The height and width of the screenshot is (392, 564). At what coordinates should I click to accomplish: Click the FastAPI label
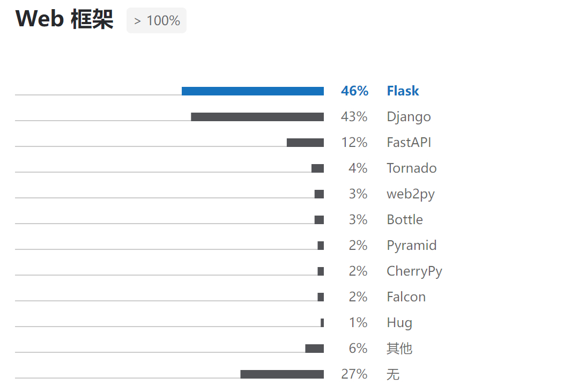pos(409,143)
